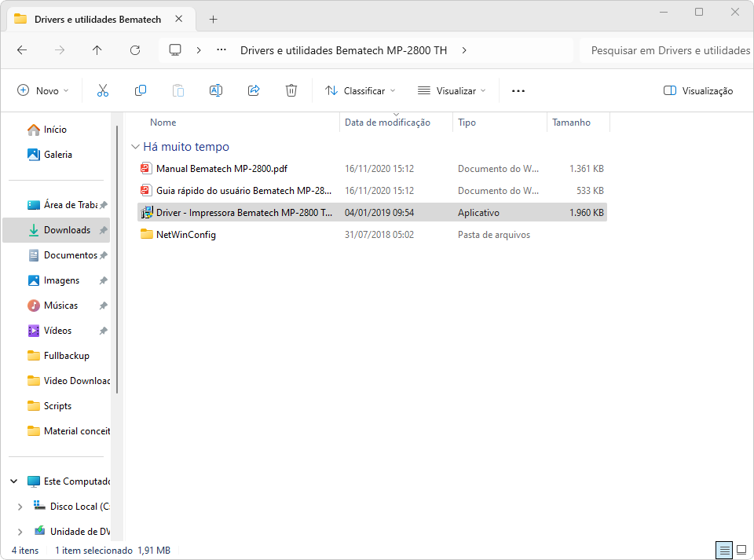Click the Rename toolbar icon
The width and height of the screenshot is (754, 560).
[216, 90]
